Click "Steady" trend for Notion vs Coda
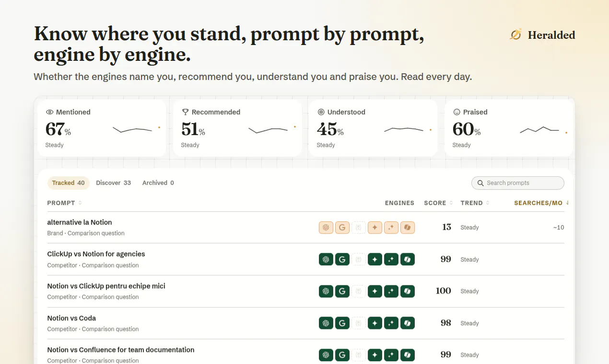This screenshot has height=364, width=609. click(469, 323)
